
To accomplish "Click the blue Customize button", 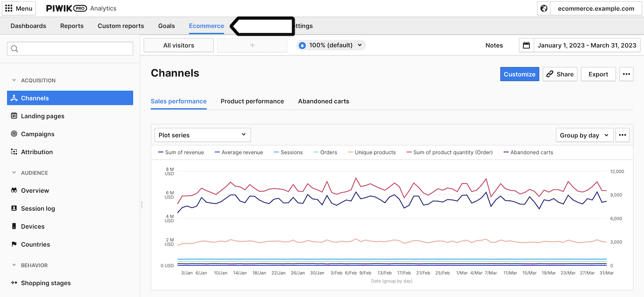I will click(x=519, y=74).
